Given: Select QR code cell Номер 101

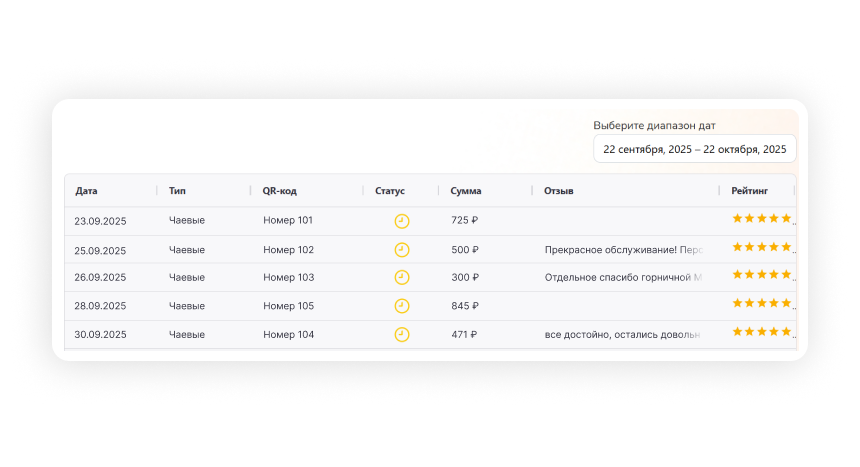Looking at the screenshot, I should 288,220.
